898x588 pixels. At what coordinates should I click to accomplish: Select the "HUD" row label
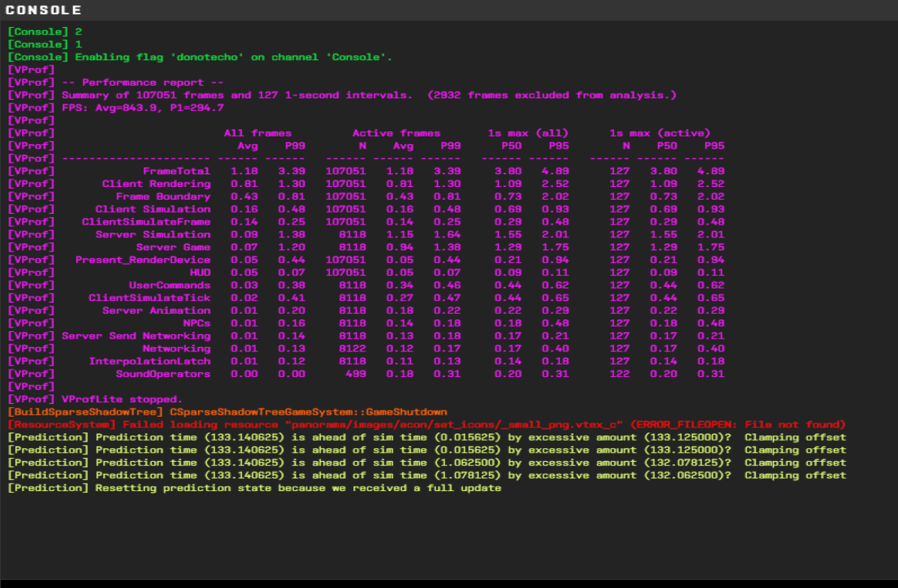click(x=201, y=272)
